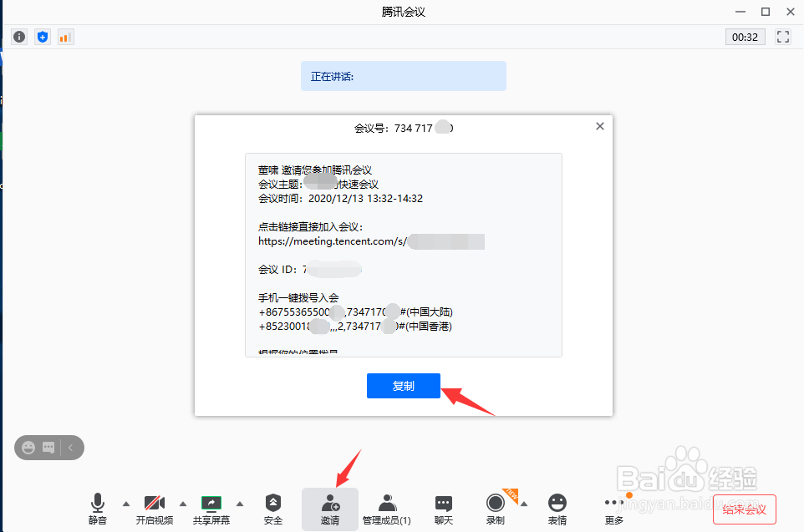Image resolution: width=804 pixels, height=532 pixels.
Task: Open the 管理成员 member management panel
Action: [386, 508]
